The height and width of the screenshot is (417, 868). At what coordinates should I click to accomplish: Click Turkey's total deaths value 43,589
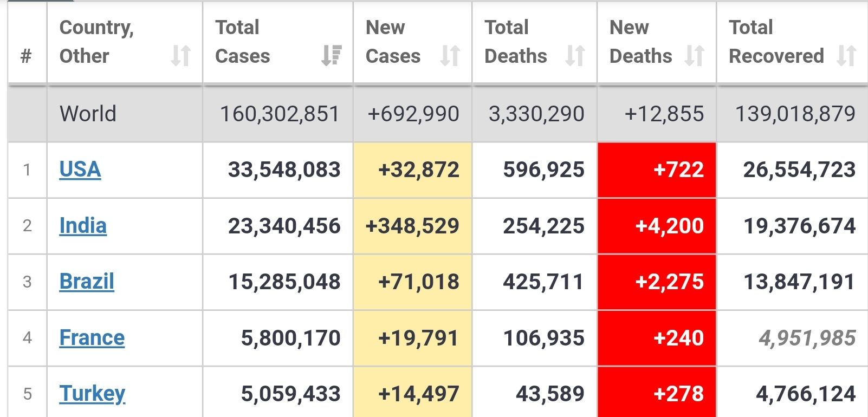pos(550,394)
